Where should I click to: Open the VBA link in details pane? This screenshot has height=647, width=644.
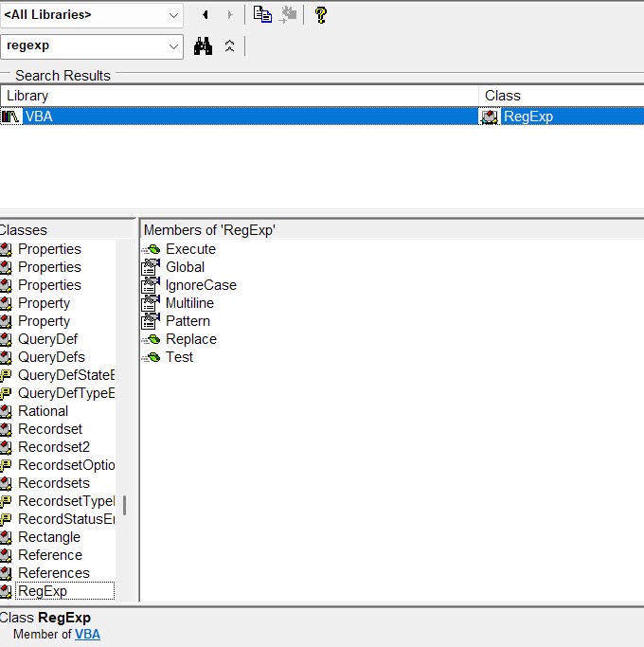[87, 634]
